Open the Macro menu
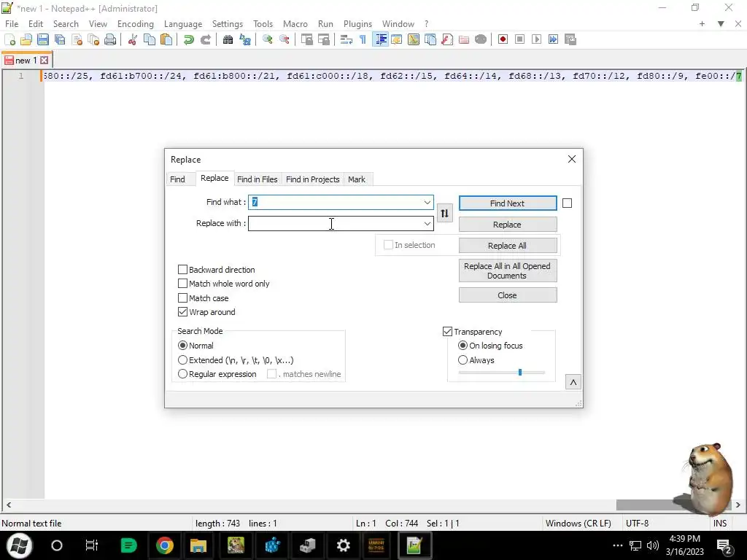The image size is (747, 560). click(295, 24)
